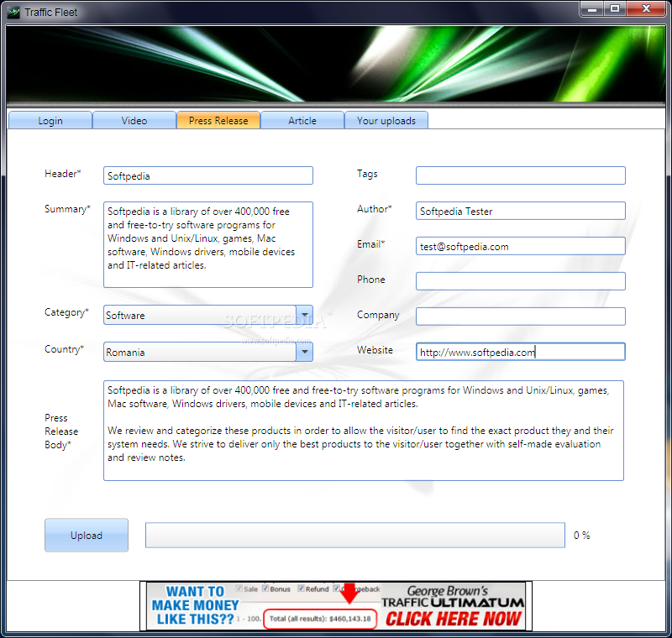The width and height of the screenshot is (672, 638).
Task: Click the Email input field
Action: (x=520, y=246)
